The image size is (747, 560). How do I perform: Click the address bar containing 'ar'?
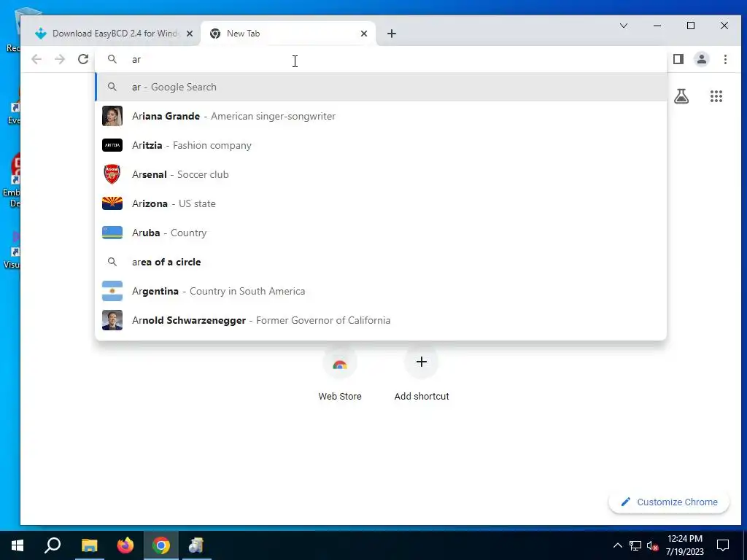pos(381,59)
